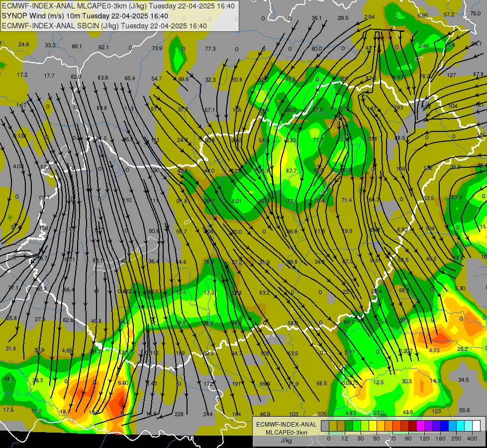This screenshot has height=448, width=487.
Task: Click the map value '83.2'
Action: (x=264, y=293)
